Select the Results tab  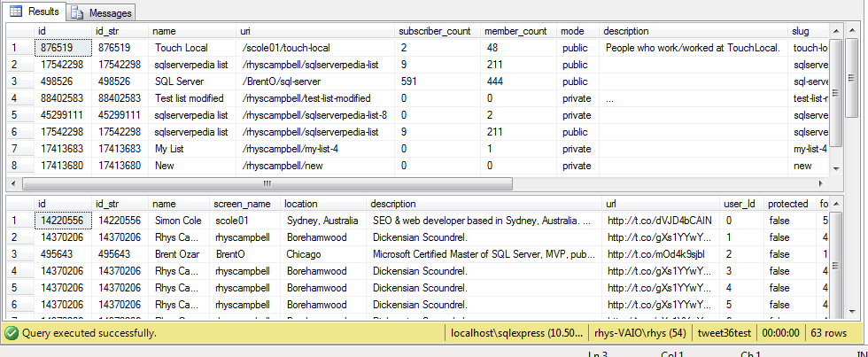pos(34,11)
